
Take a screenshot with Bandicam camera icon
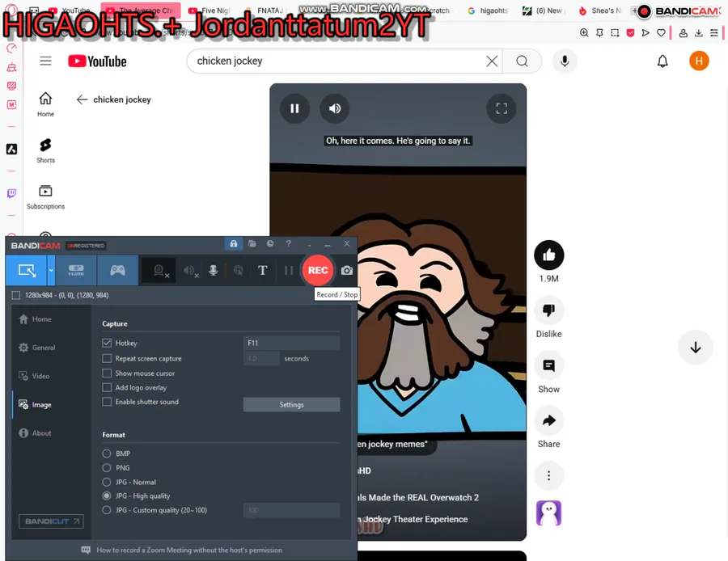[x=347, y=270]
